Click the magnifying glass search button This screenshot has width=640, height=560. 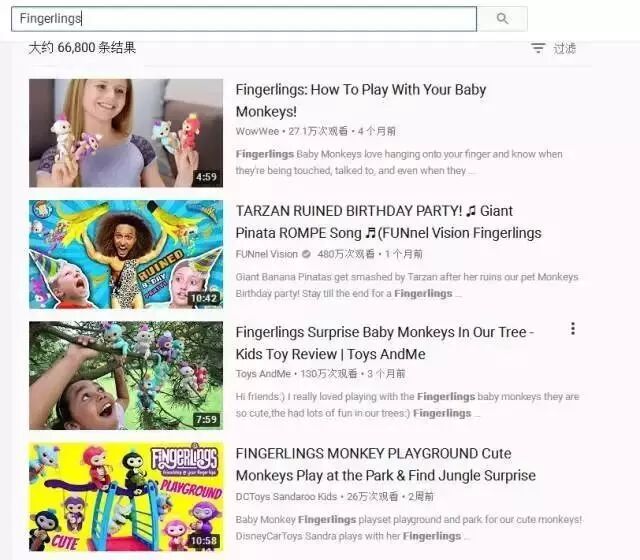502,19
